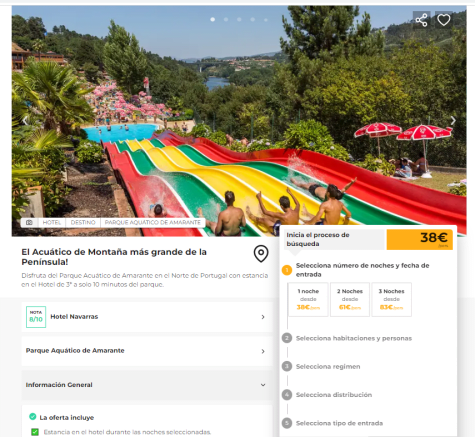
Task: Click the camera icon in gallery tabs
Action: click(29, 222)
